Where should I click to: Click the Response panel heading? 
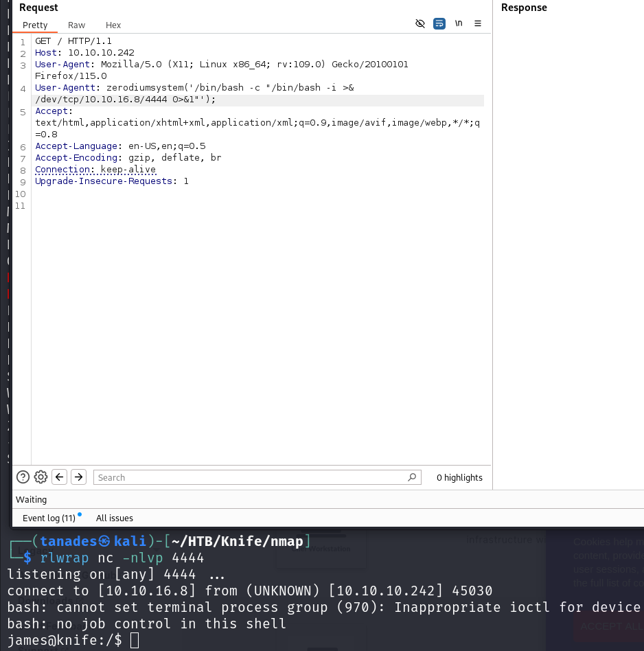[524, 8]
